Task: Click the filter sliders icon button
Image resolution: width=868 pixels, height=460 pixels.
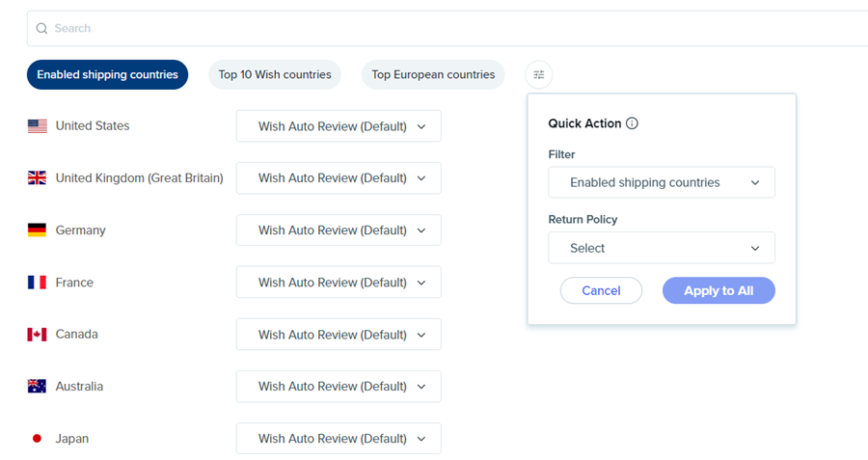Action: 539,74
